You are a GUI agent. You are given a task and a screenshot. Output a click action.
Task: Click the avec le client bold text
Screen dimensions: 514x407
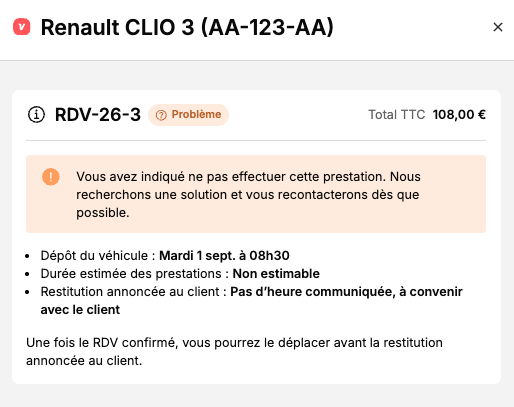coord(80,310)
